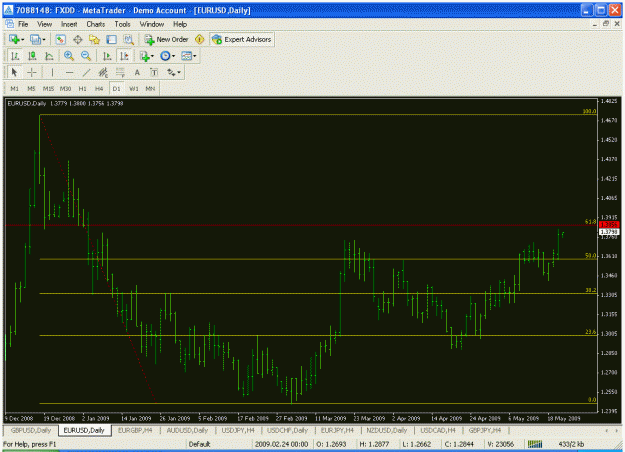Pick the Horizontal Line drawing tool
This screenshot has width=625, height=452.
[x=69, y=73]
